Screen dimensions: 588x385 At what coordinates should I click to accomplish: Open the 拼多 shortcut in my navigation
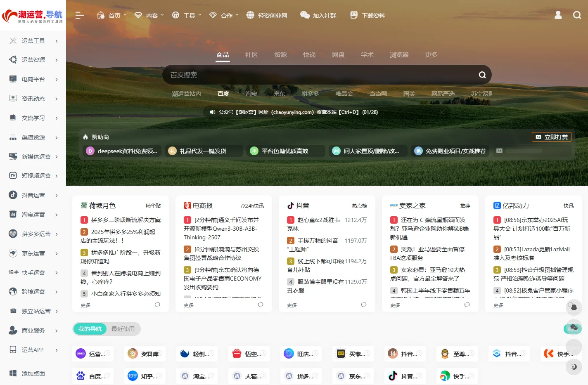click(301, 376)
